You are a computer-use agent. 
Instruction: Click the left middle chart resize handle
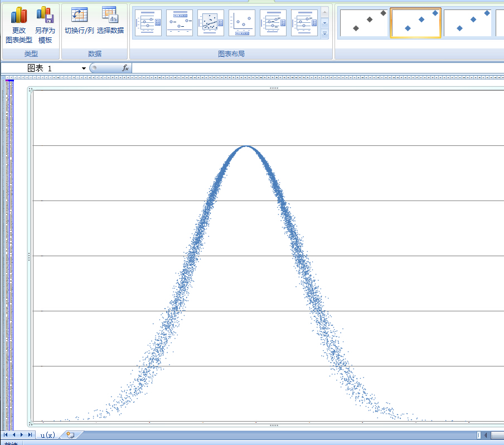pos(29,257)
